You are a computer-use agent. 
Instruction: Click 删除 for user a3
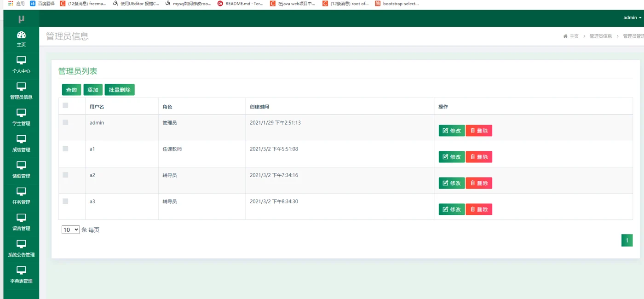pos(479,209)
